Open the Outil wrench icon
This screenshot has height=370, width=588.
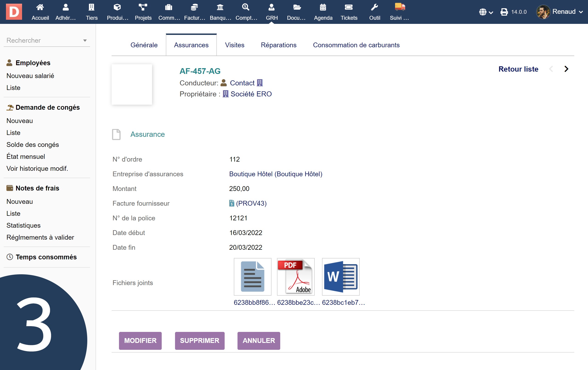(x=374, y=8)
